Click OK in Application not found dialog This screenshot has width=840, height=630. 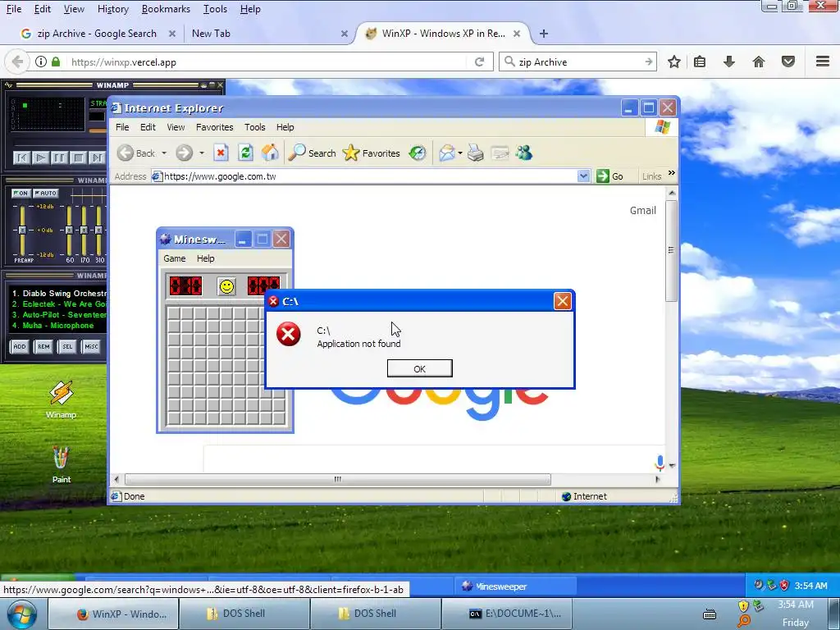click(419, 368)
